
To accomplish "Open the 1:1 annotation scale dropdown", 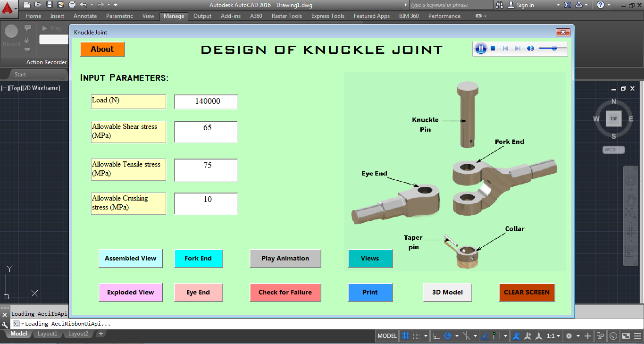I will [x=553, y=336].
